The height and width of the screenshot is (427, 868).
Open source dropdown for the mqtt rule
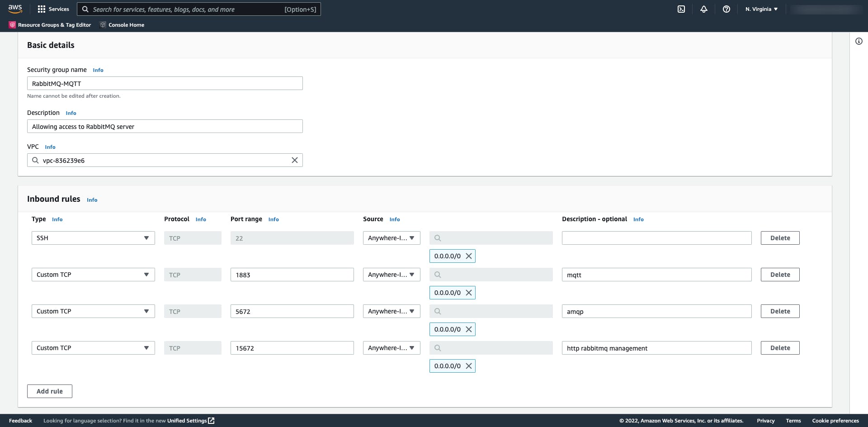click(392, 275)
